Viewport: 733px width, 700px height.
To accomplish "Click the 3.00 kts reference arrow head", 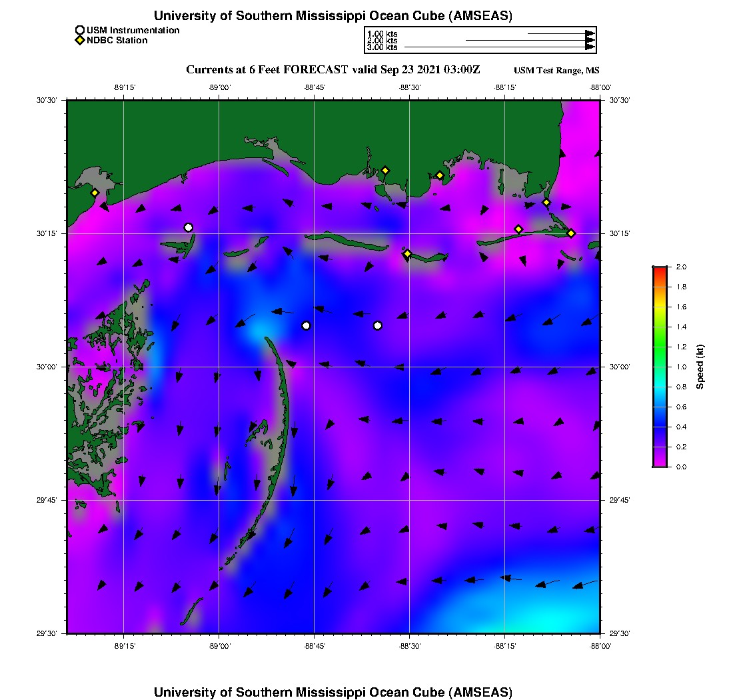I will coord(590,47).
